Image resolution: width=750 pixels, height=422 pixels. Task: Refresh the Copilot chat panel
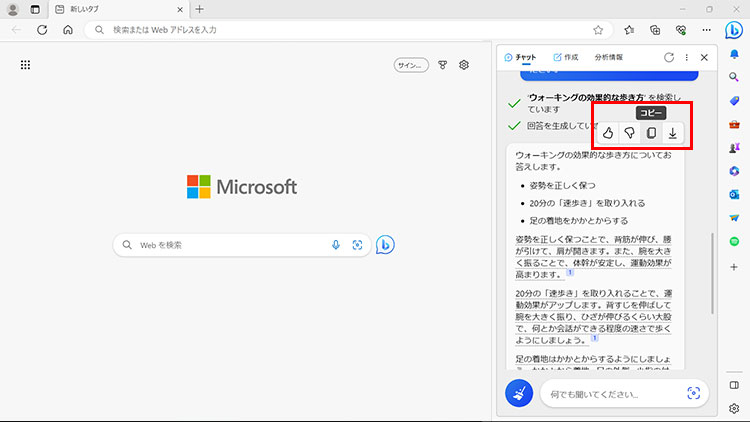point(668,58)
